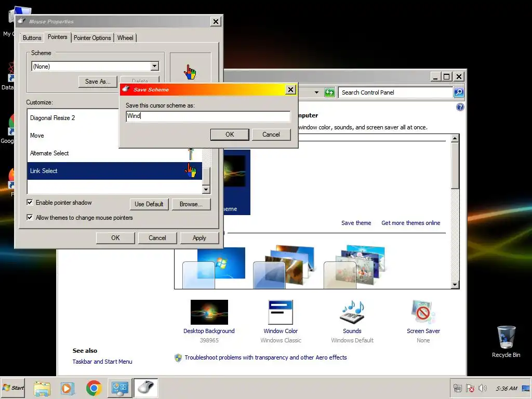Switch to Control Panel taskbar icon
The image size is (532, 399).
point(120,388)
